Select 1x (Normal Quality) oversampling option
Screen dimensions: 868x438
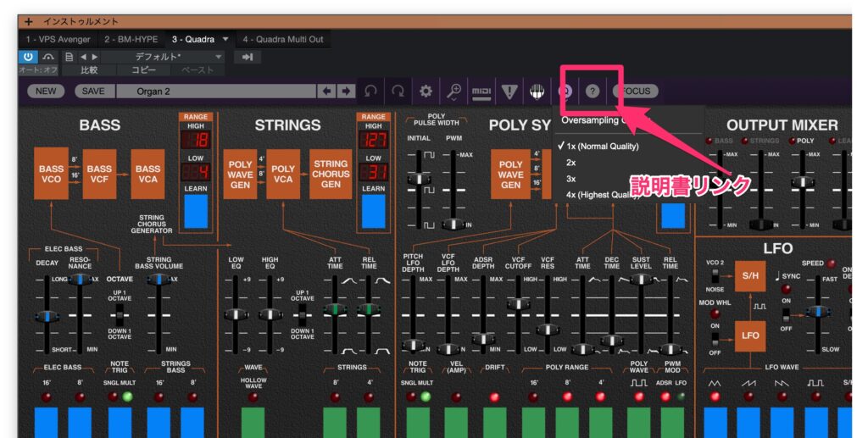pyautogui.click(x=603, y=146)
